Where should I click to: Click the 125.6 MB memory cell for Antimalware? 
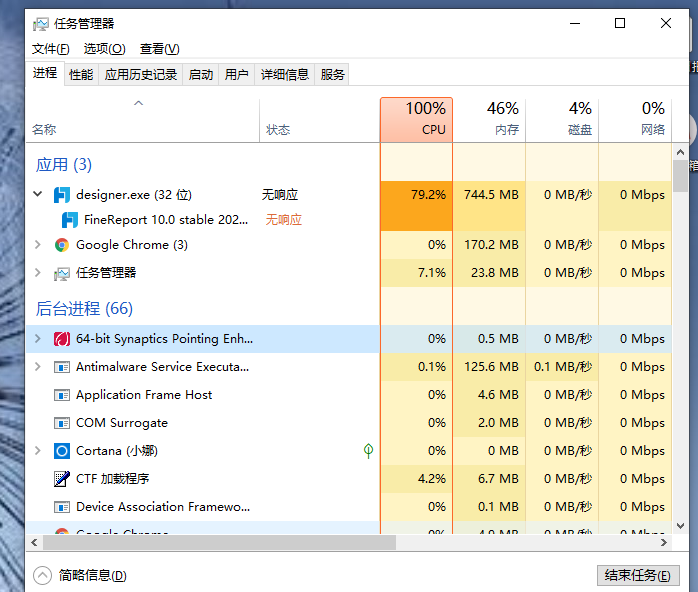point(489,367)
